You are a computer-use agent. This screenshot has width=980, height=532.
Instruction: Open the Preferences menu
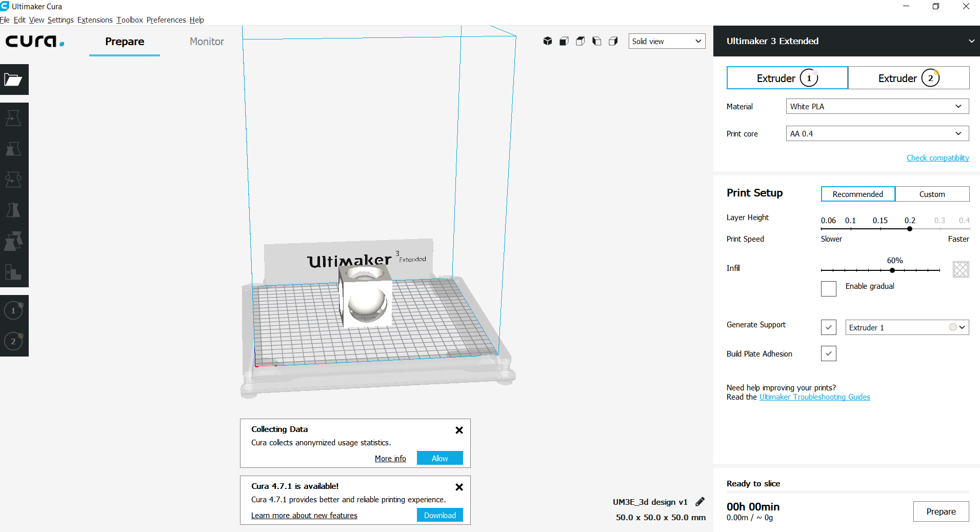click(x=166, y=20)
